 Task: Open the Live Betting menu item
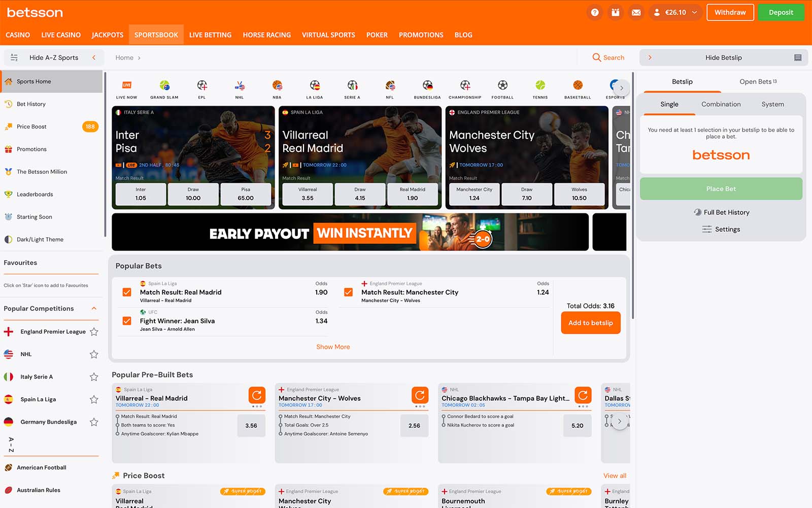pyautogui.click(x=210, y=35)
